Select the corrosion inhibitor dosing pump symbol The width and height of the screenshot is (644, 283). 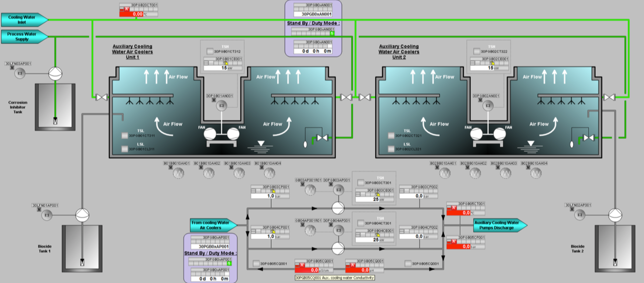tap(55, 73)
